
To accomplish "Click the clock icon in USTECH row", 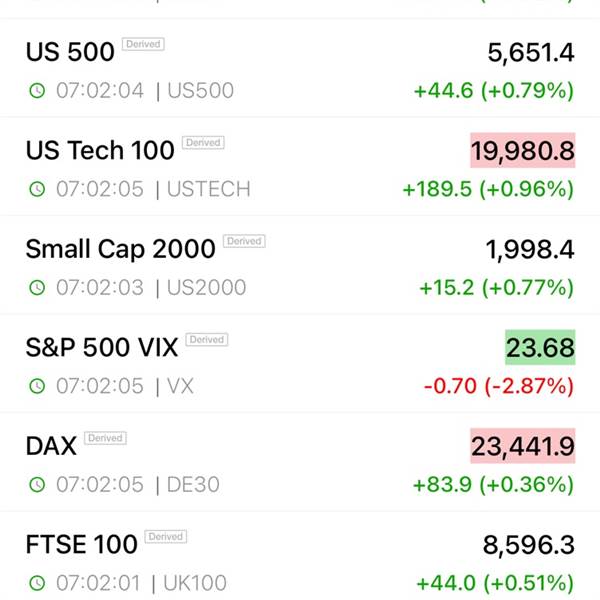I will point(37,189).
